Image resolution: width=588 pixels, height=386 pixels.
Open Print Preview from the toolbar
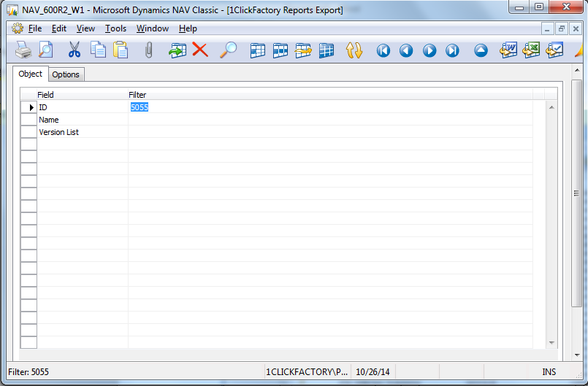click(46, 50)
